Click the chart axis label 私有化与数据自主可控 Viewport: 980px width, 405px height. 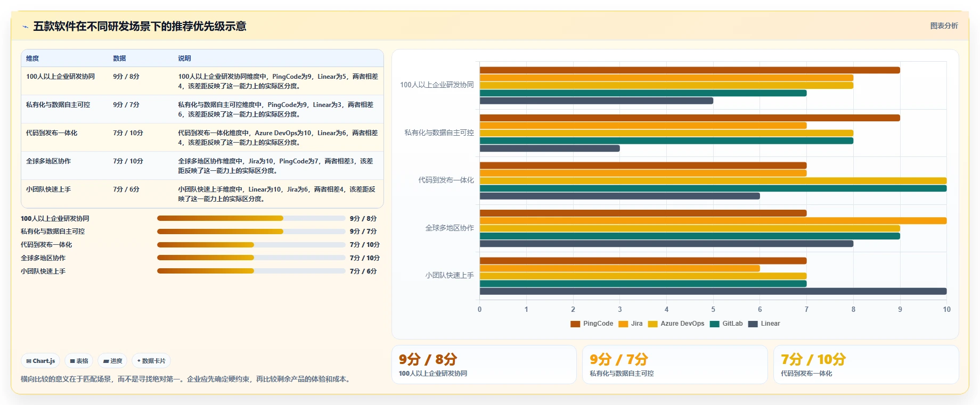point(439,133)
